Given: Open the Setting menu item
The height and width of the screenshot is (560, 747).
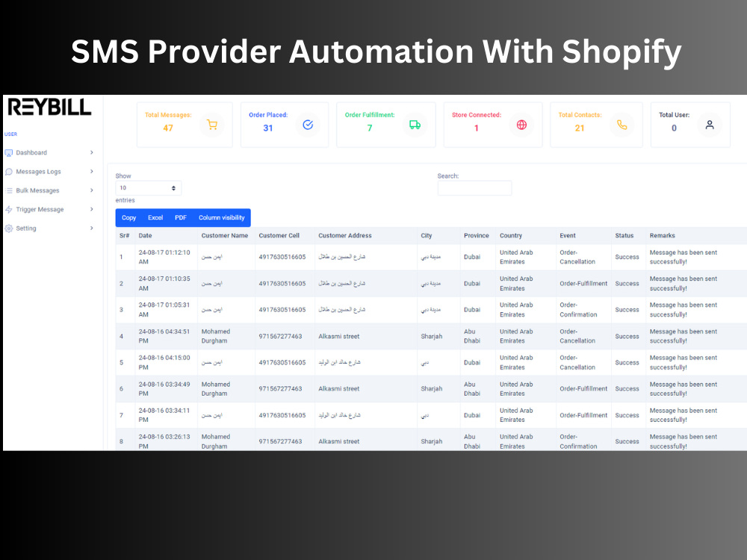Looking at the screenshot, I should point(49,228).
